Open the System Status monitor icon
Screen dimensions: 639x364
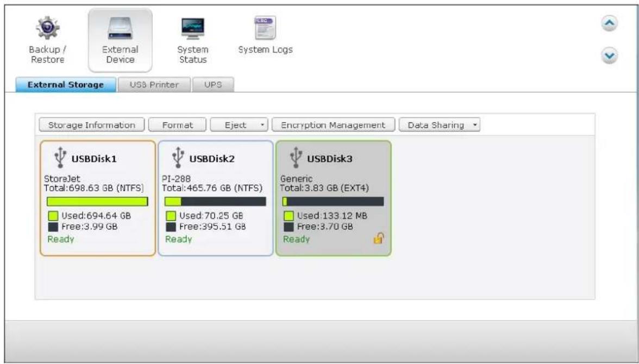coord(193,29)
